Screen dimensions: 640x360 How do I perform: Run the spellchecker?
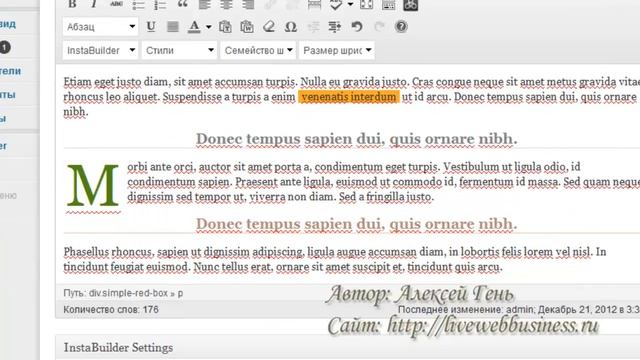pos(336,4)
